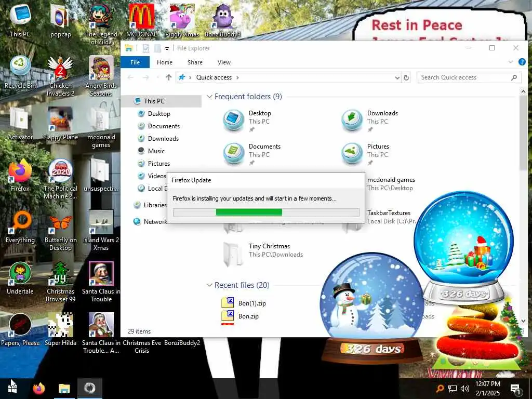Image resolution: width=532 pixels, height=399 pixels.
Task: Open the Everything search desktop icon
Action: 20,227
